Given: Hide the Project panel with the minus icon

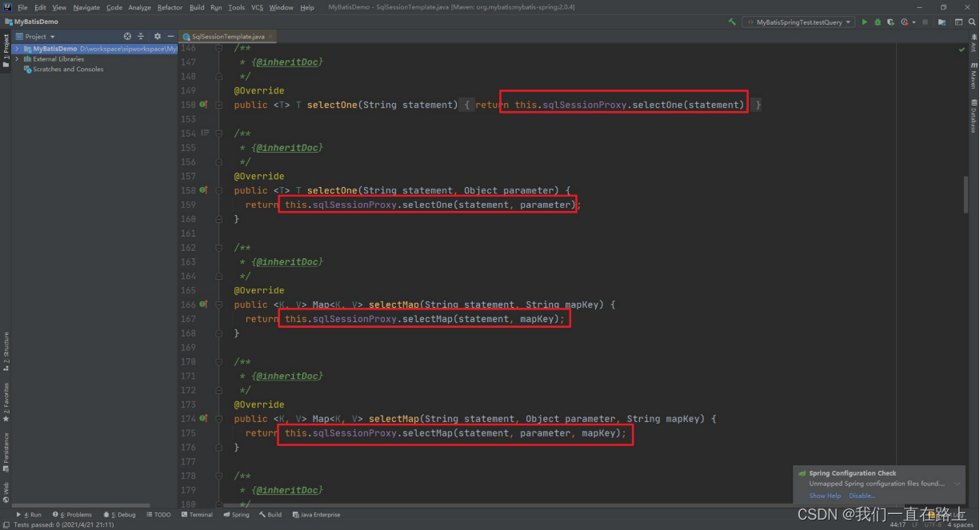Looking at the screenshot, I should (x=170, y=37).
